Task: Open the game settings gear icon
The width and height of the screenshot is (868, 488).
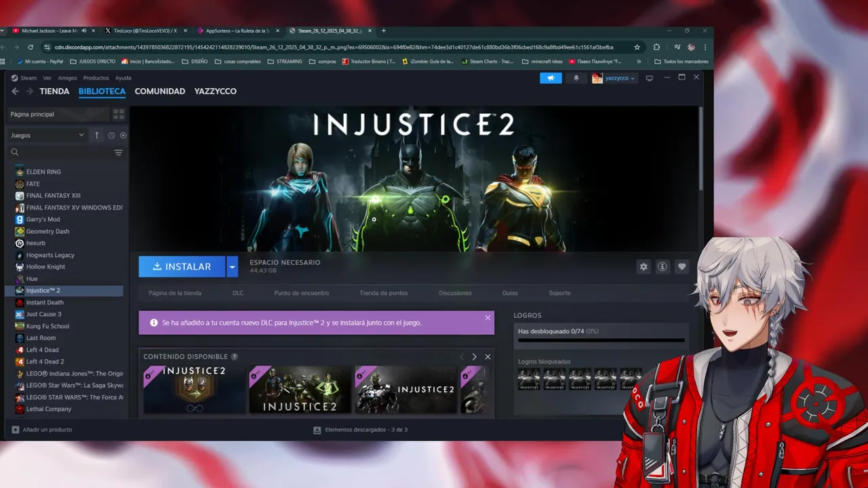Action: [x=644, y=267]
